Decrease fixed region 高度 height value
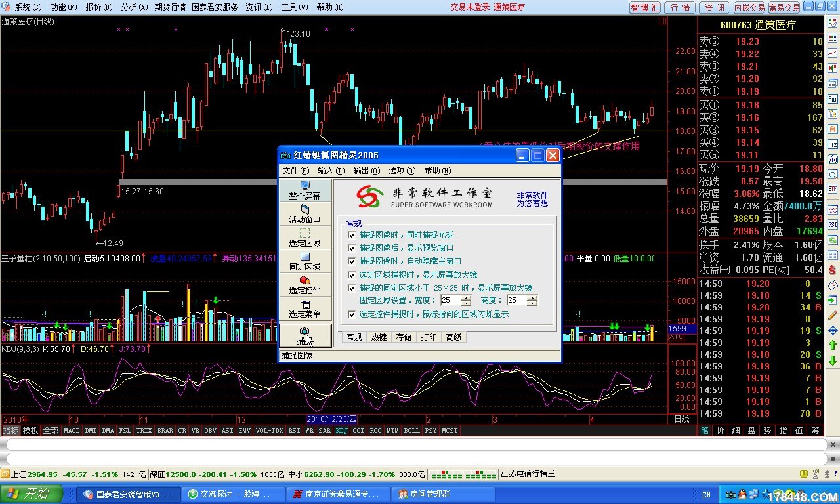The height and width of the screenshot is (504, 840). (532, 303)
